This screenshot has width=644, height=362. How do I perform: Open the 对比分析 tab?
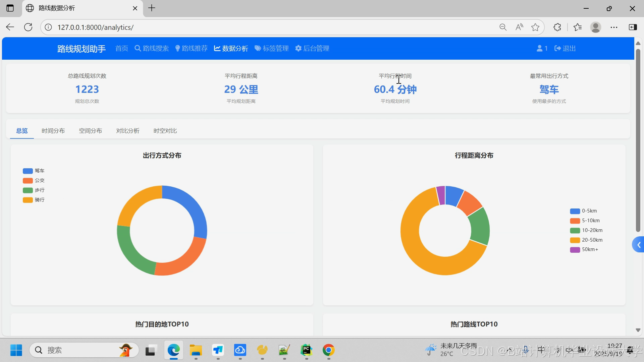127,131
